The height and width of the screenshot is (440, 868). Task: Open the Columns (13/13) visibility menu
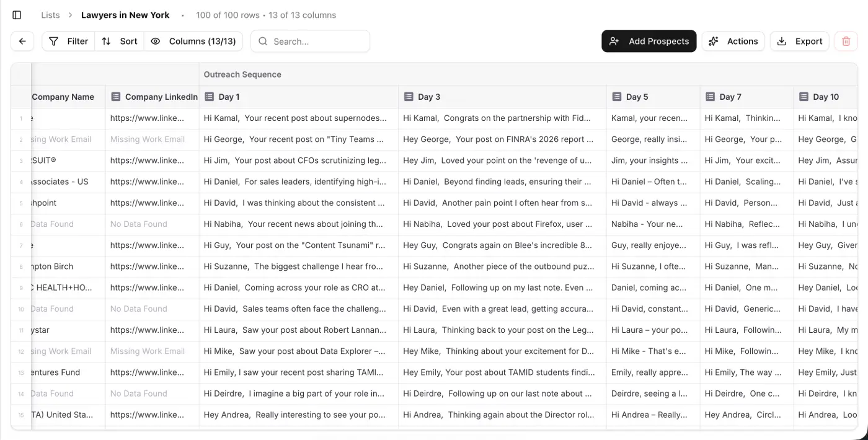click(193, 42)
